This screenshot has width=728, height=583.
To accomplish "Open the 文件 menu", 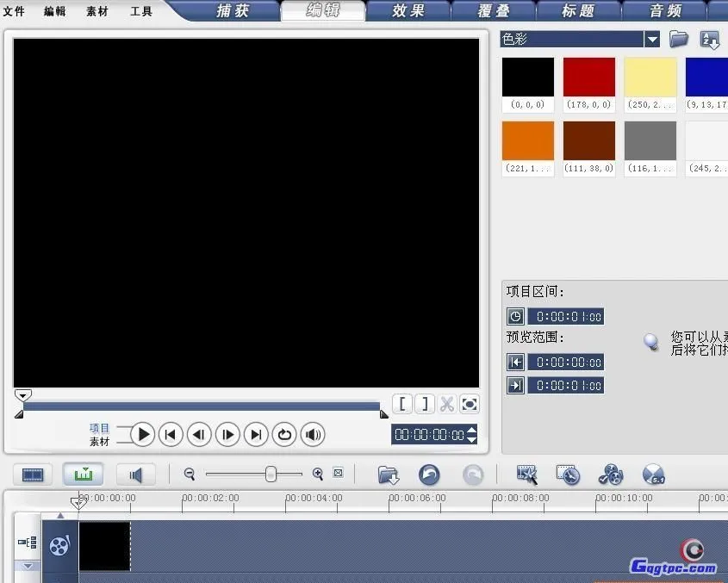I will coord(15,11).
